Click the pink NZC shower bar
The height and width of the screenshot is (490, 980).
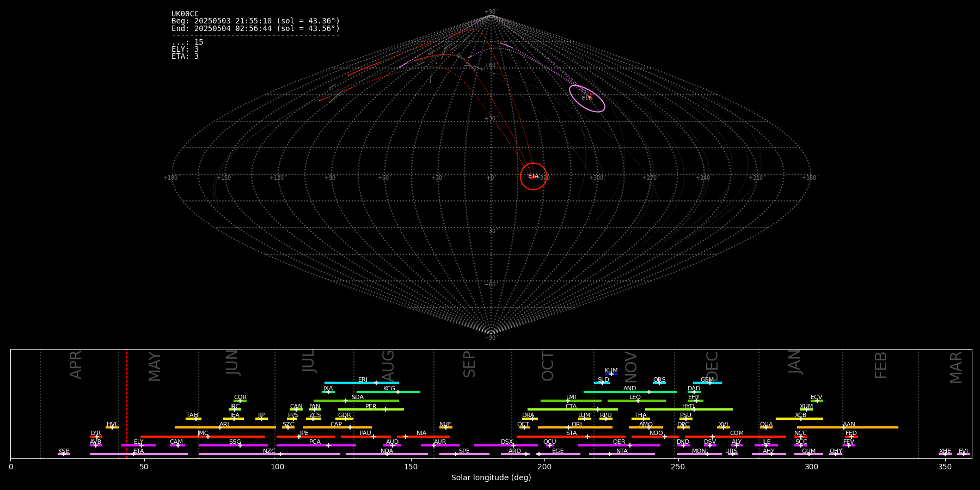click(x=269, y=454)
